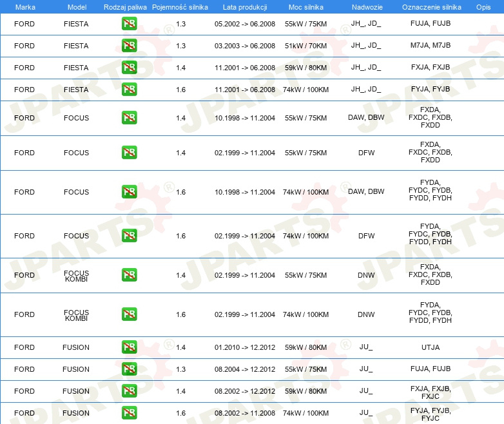The height and width of the screenshot is (424, 504).
Task: Click fuel icon for Focus 1.6 DAW, DBW
Action: (x=129, y=191)
